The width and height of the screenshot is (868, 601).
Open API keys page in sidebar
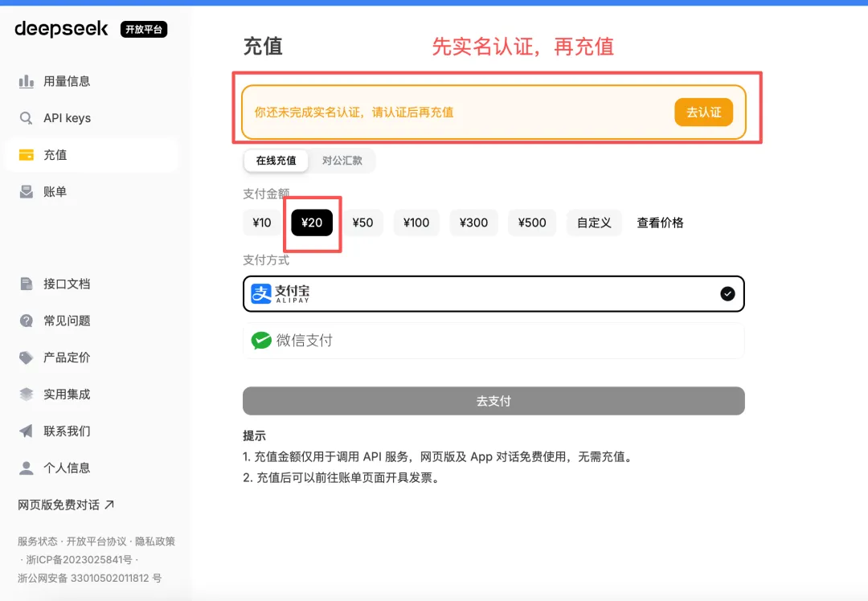[x=91, y=118]
